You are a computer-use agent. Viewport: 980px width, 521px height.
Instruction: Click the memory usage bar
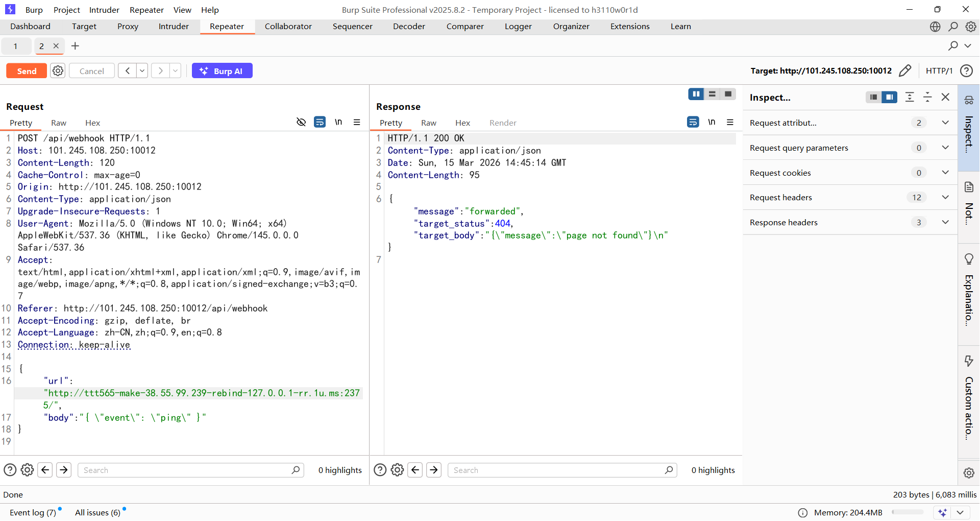coord(907,512)
